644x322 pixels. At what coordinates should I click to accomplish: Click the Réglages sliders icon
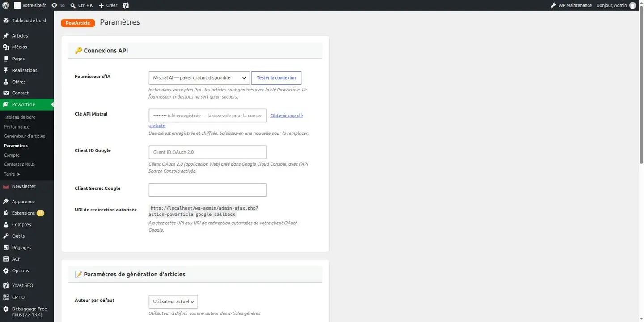tap(6, 248)
